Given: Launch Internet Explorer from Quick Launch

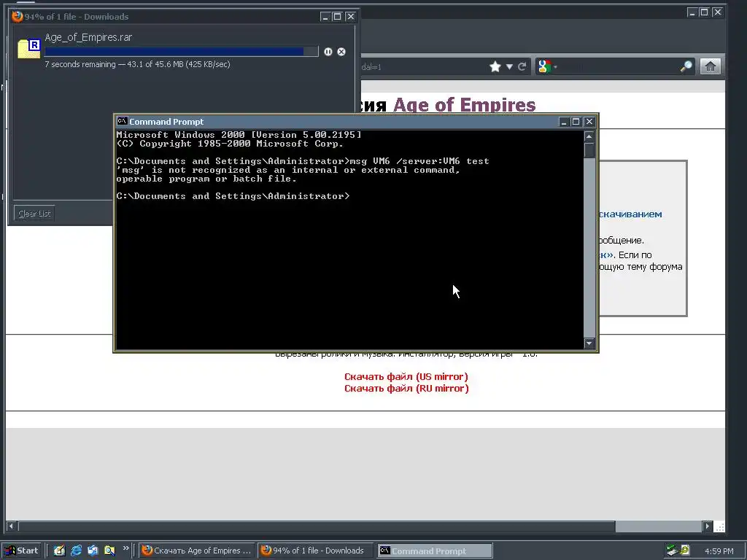Looking at the screenshot, I should [76, 551].
